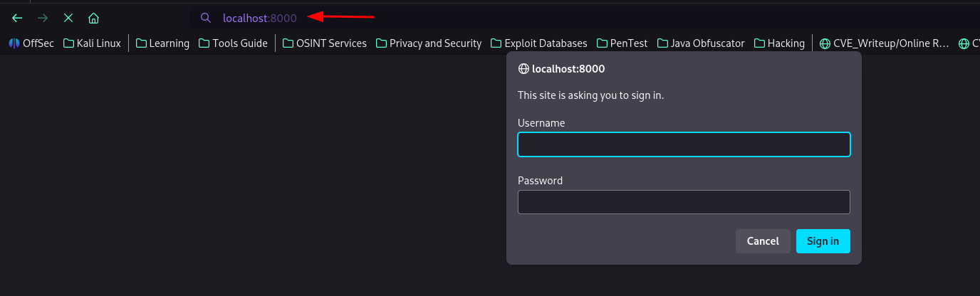The image size is (980, 296).
Task: Click the forward navigation arrow
Action: (43, 18)
